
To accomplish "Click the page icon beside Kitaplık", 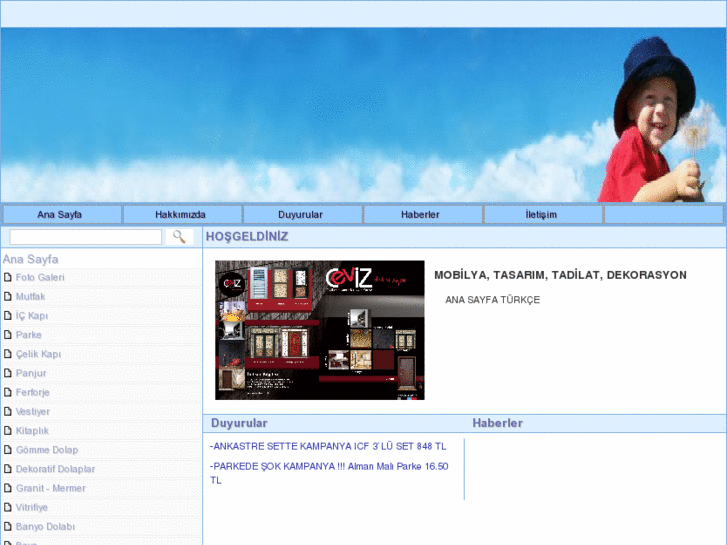I will pyautogui.click(x=7, y=430).
